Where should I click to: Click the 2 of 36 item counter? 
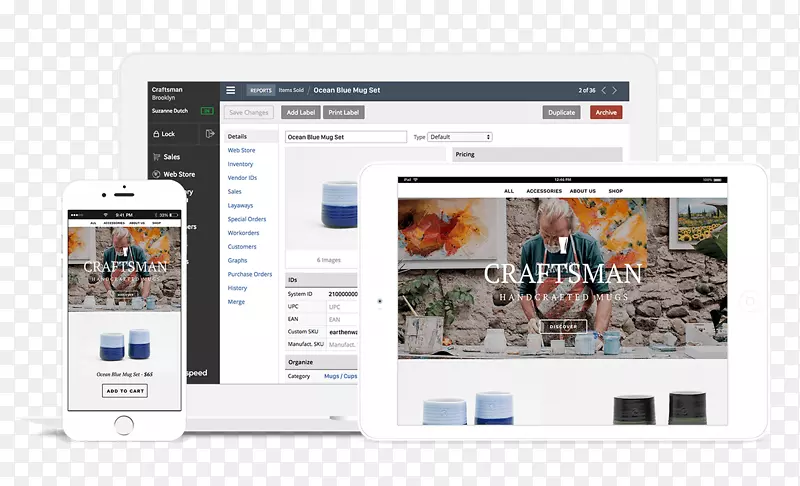pyautogui.click(x=587, y=90)
